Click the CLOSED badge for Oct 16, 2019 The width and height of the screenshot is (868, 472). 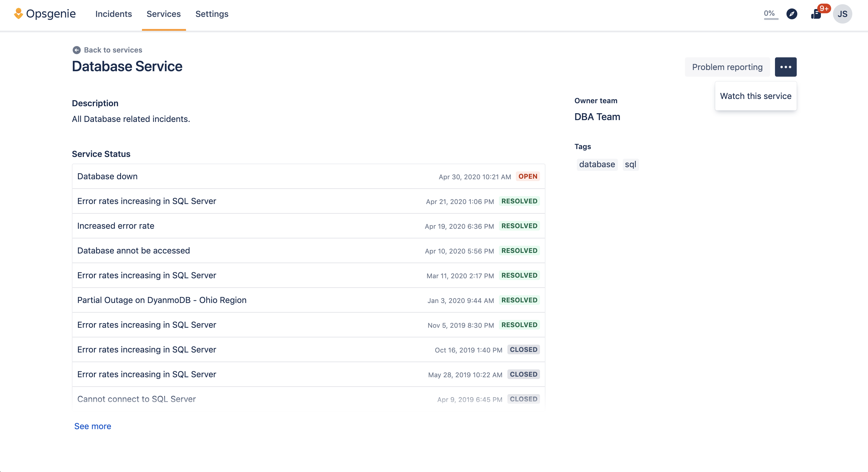tap(523, 349)
